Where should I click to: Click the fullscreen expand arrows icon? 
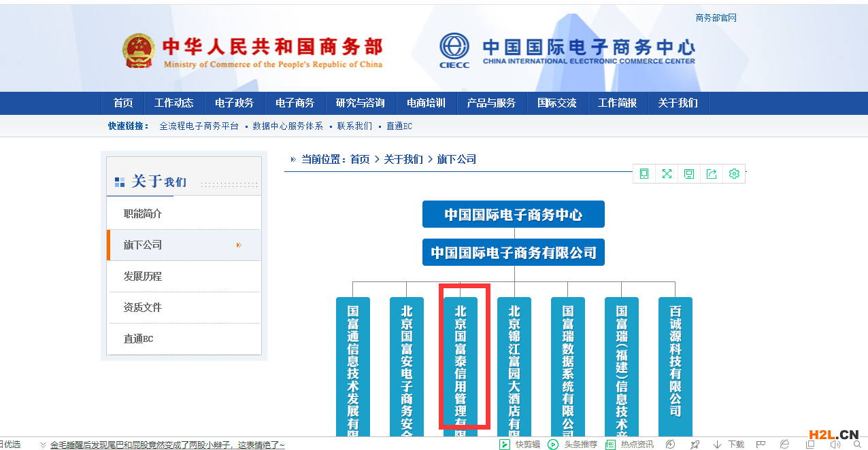pos(667,173)
